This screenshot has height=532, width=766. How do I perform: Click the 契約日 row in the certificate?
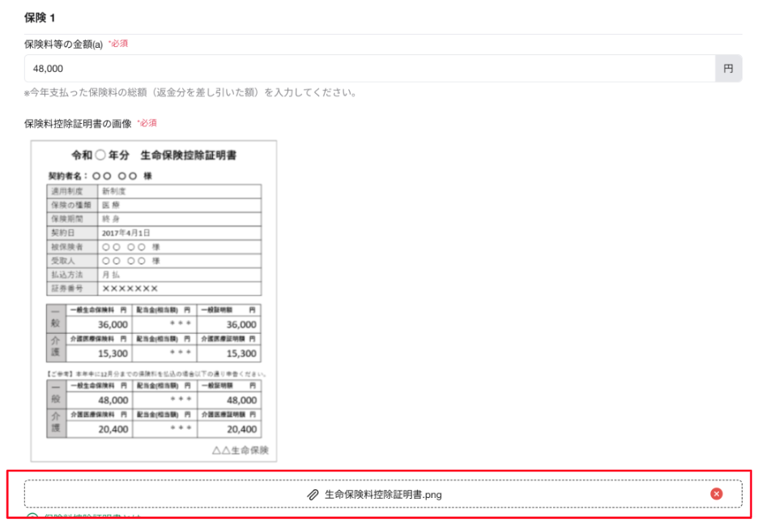[x=154, y=232]
